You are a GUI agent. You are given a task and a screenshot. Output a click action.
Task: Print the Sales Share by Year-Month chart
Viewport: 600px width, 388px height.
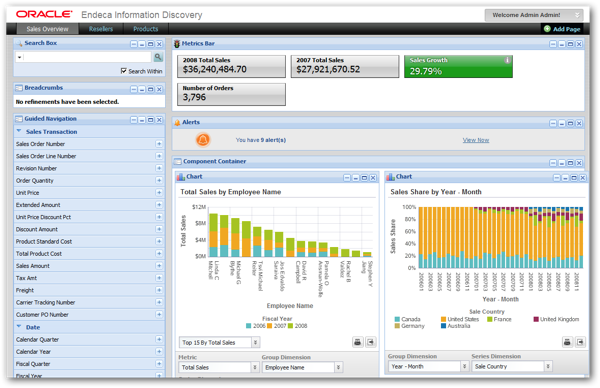click(567, 342)
